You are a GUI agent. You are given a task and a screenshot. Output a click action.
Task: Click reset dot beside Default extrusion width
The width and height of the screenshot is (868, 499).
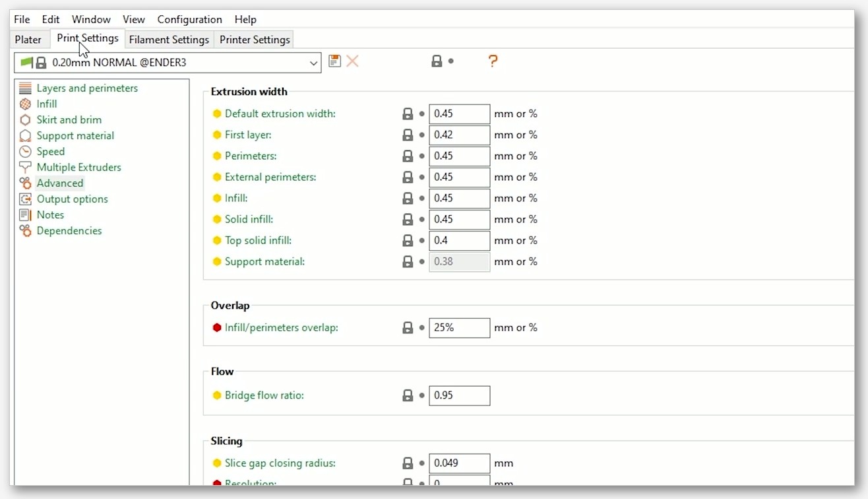[422, 114]
